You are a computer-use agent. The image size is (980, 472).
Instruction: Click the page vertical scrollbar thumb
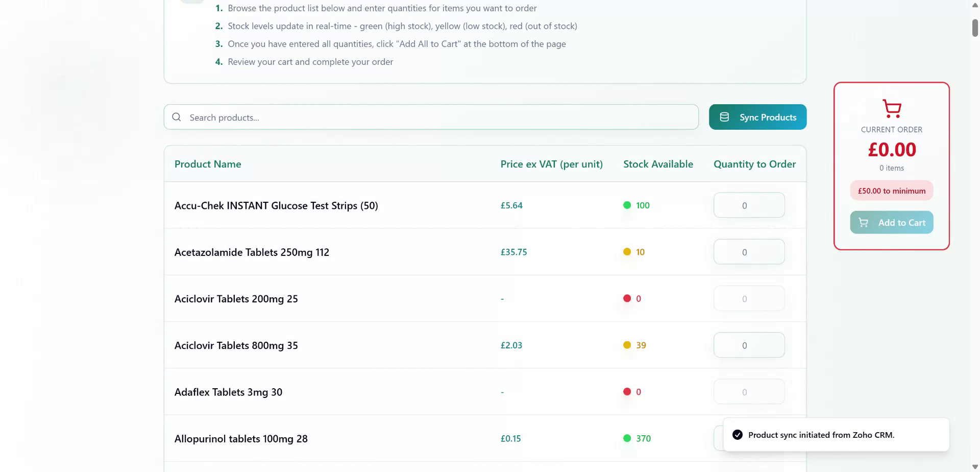(x=974, y=28)
